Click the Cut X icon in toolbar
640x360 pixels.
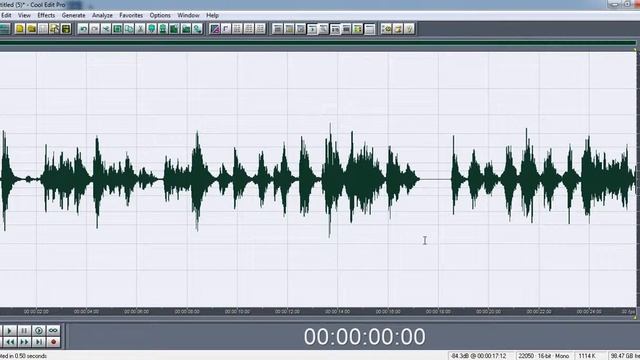140,29
